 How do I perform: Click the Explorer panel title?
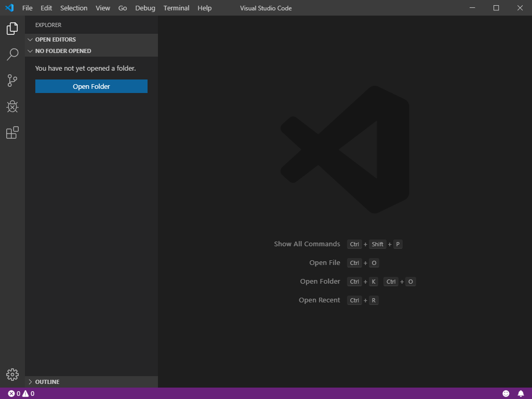[x=48, y=25]
